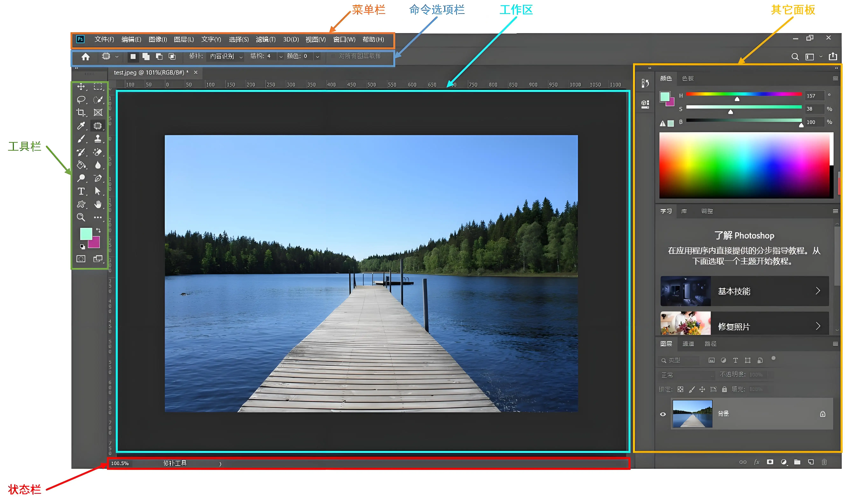Toggle lock all in Layers panel
This screenshot has width=845, height=504.
point(724,389)
